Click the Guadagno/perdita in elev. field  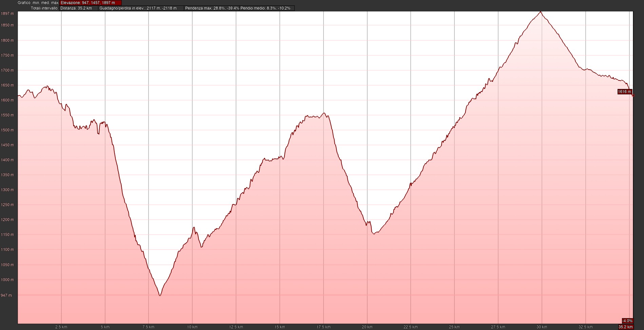(141, 8)
